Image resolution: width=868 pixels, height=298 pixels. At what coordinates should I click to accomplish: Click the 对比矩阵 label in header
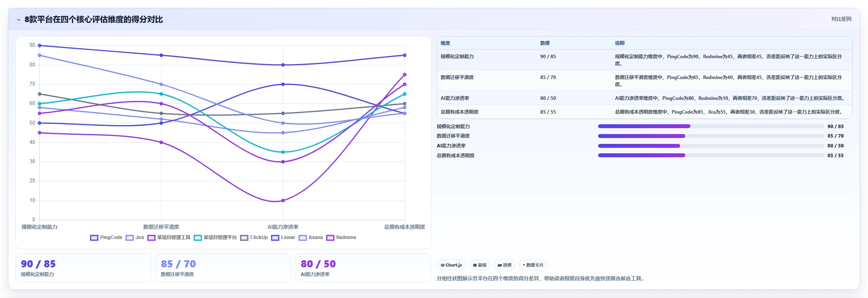(x=841, y=19)
